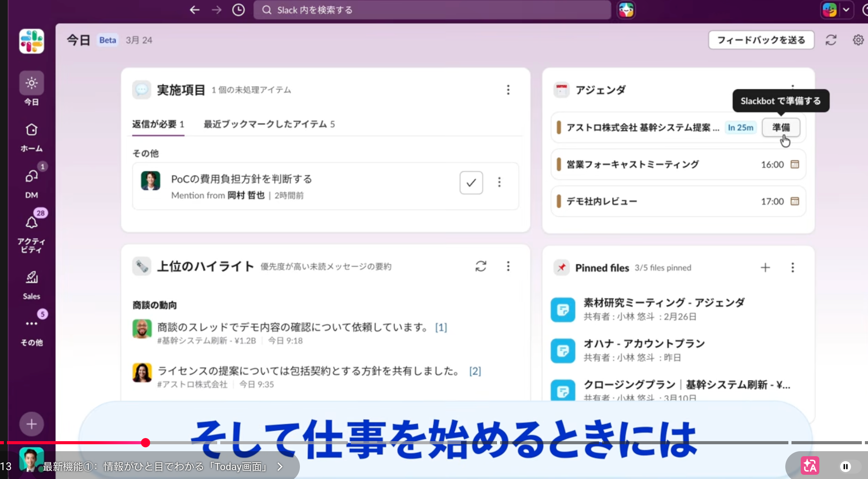
Task: Open the 今日 (Today) sidebar view
Action: point(31,88)
